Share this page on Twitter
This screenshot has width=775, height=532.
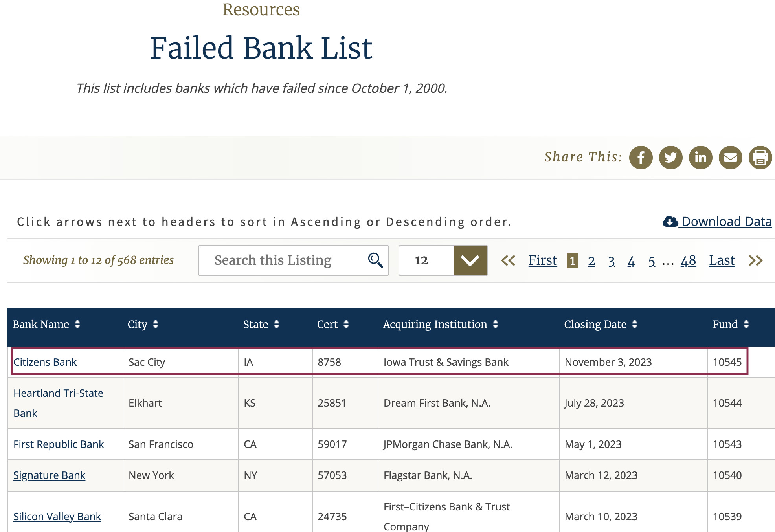[x=670, y=158]
